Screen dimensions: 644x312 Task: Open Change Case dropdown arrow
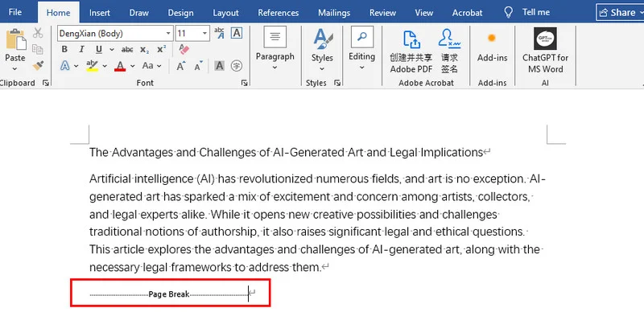(x=159, y=66)
